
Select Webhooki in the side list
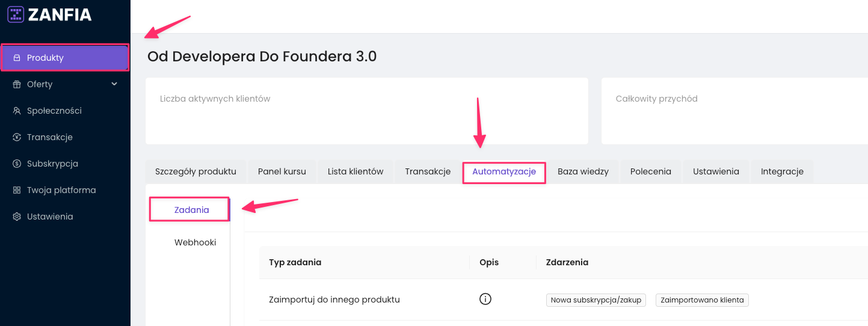195,242
